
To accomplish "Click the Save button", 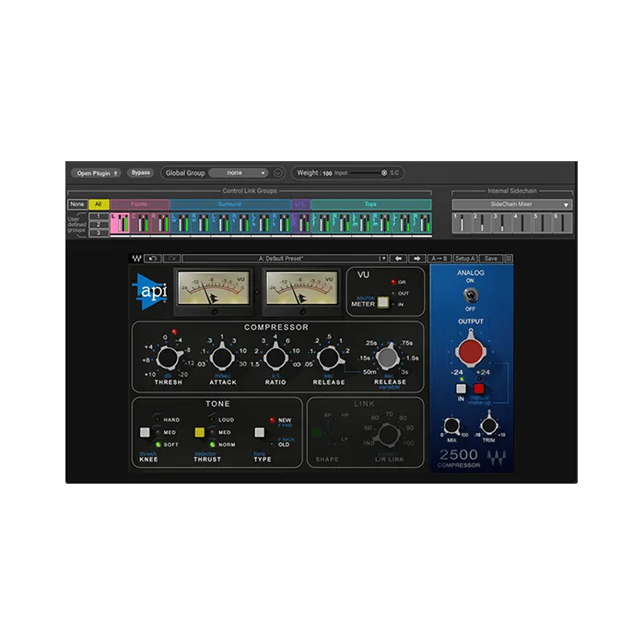I will click(491, 258).
